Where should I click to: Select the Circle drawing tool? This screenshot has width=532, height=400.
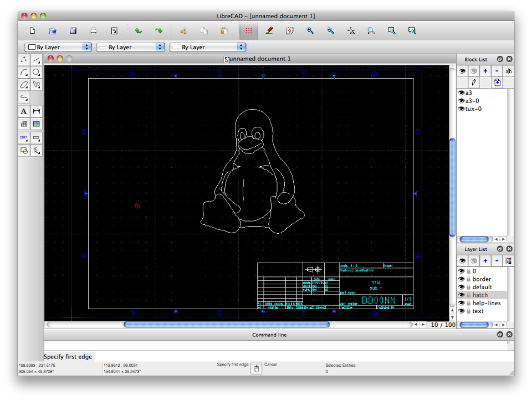click(36, 72)
